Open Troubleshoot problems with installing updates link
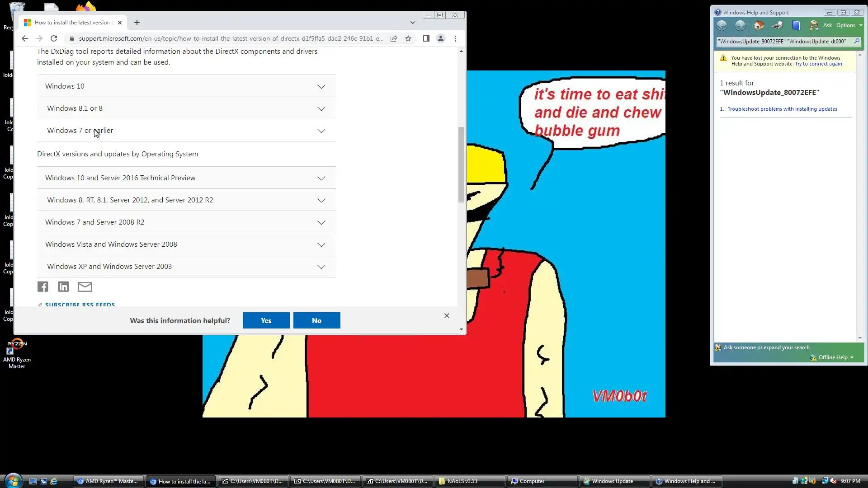The height and width of the screenshot is (488, 868). point(782,109)
